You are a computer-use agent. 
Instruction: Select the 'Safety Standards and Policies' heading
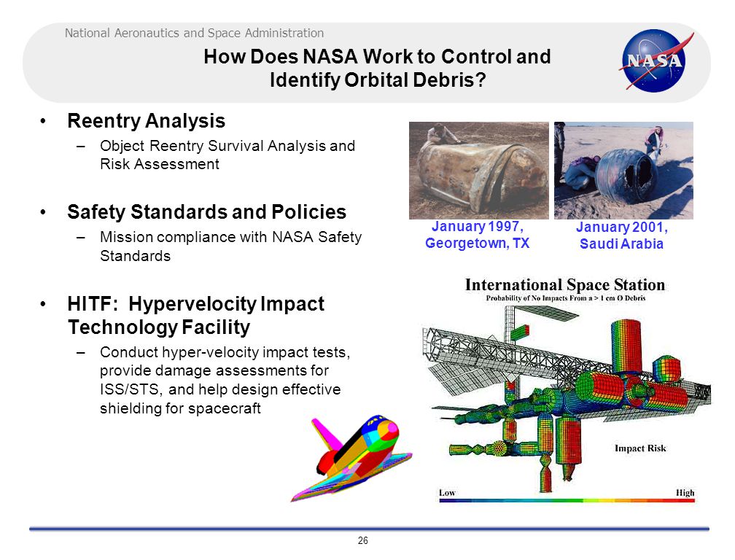tap(207, 211)
